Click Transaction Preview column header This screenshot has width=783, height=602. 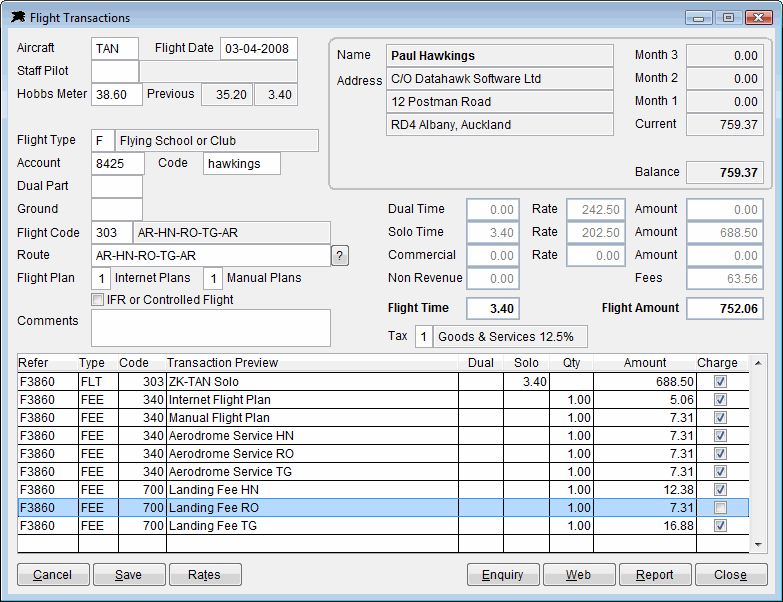312,363
